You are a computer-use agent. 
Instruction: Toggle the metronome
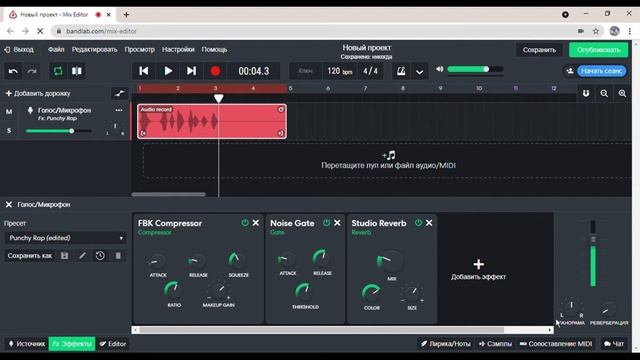401,71
